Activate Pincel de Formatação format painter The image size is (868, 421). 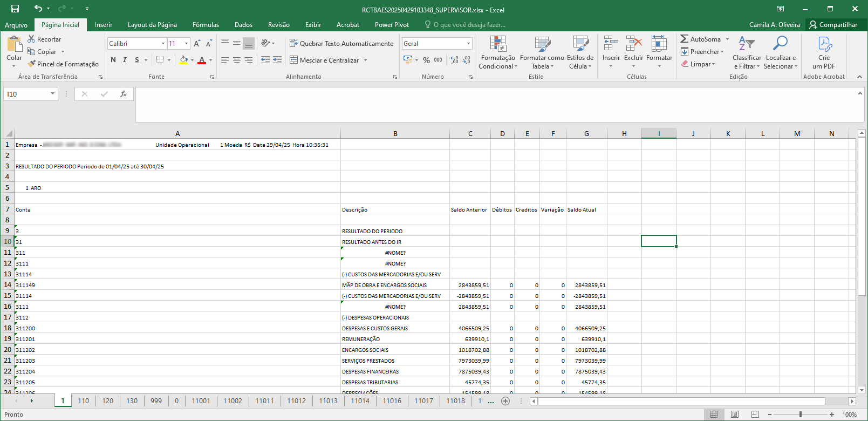pos(63,64)
